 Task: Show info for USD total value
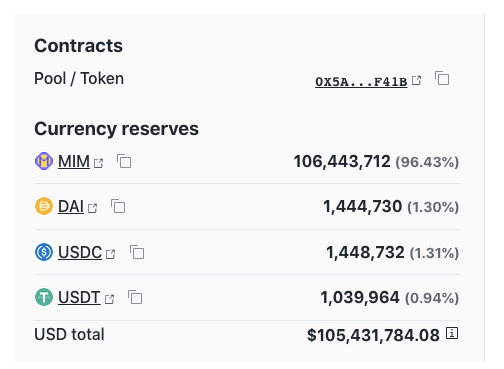[452, 333]
